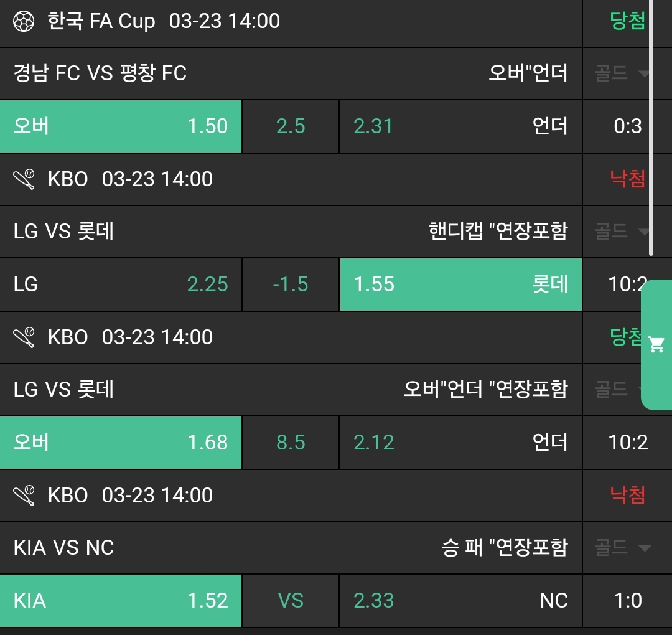672x635 pixels.
Task: Click the soccer ball icon beside 한국 FA Cup
Action: (x=25, y=22)
